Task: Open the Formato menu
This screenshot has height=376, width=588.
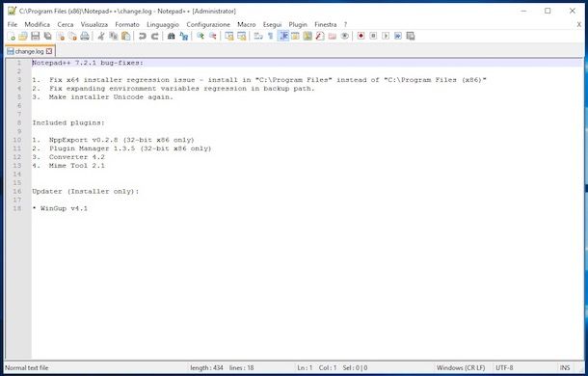Action: coord(127,24)
